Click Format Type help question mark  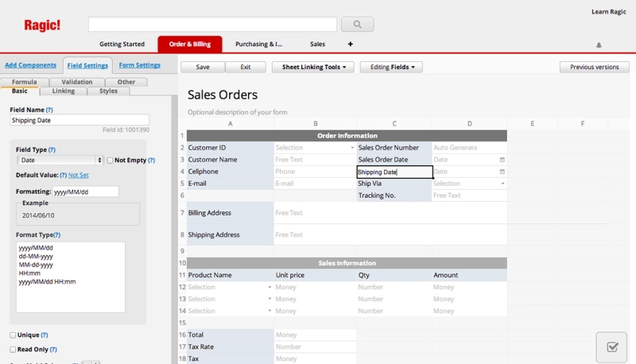click(x=56, y=235)
